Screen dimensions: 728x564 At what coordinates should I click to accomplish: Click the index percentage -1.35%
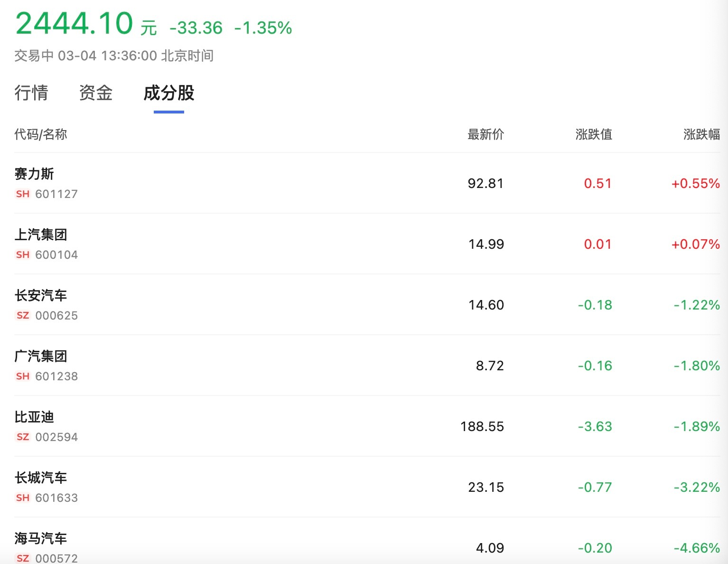point(263,28)
